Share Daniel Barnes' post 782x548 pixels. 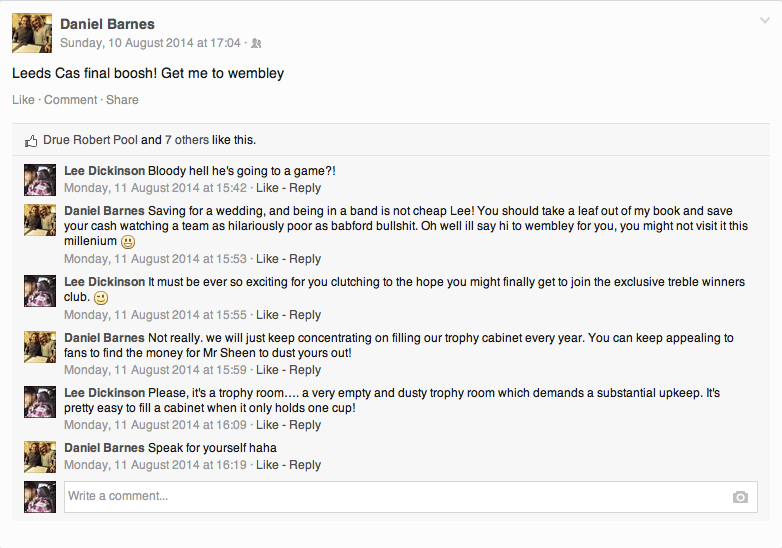[x=122, y=100]
